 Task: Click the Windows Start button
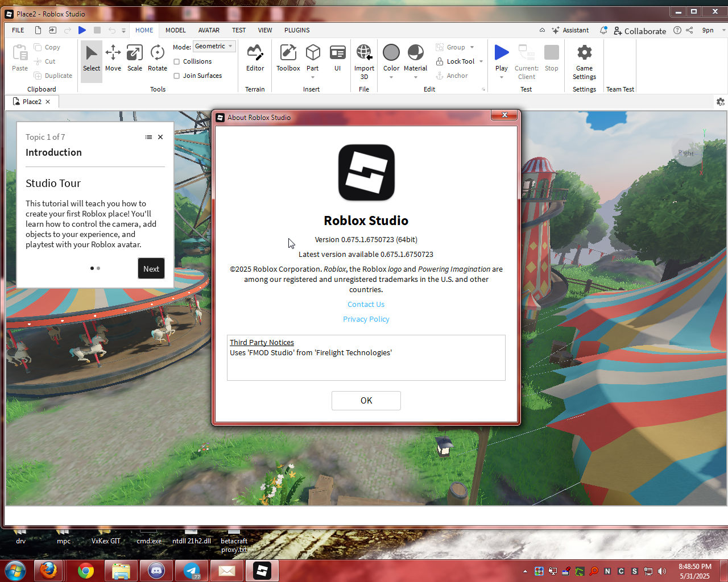pos(15,571)
